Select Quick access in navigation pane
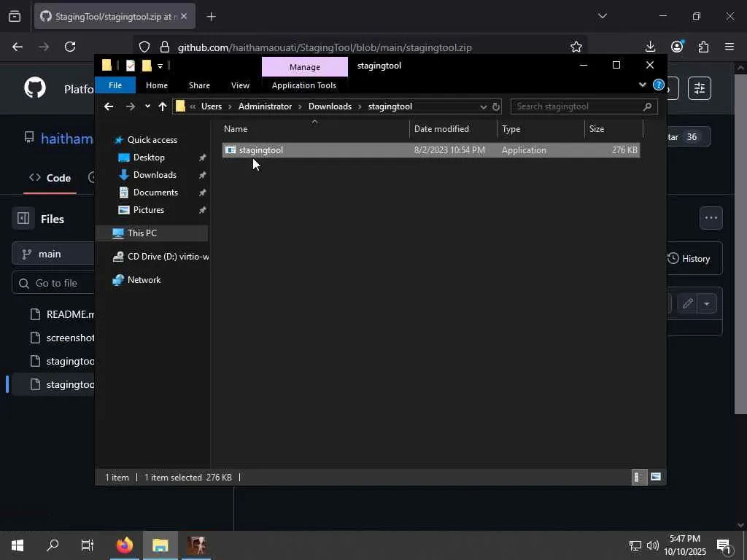Image resolution: width=747 pixels, height=560 pixels. [x=152, y=139]
